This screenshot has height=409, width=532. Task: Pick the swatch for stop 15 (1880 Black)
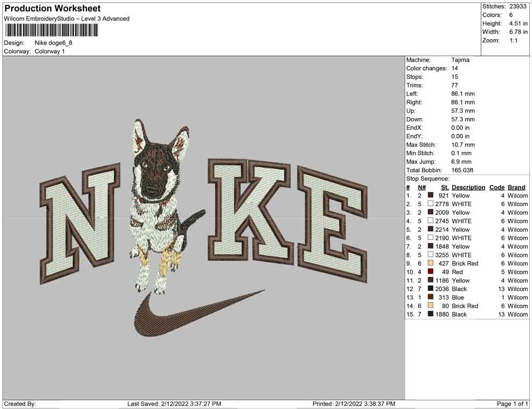click(430, 314)
